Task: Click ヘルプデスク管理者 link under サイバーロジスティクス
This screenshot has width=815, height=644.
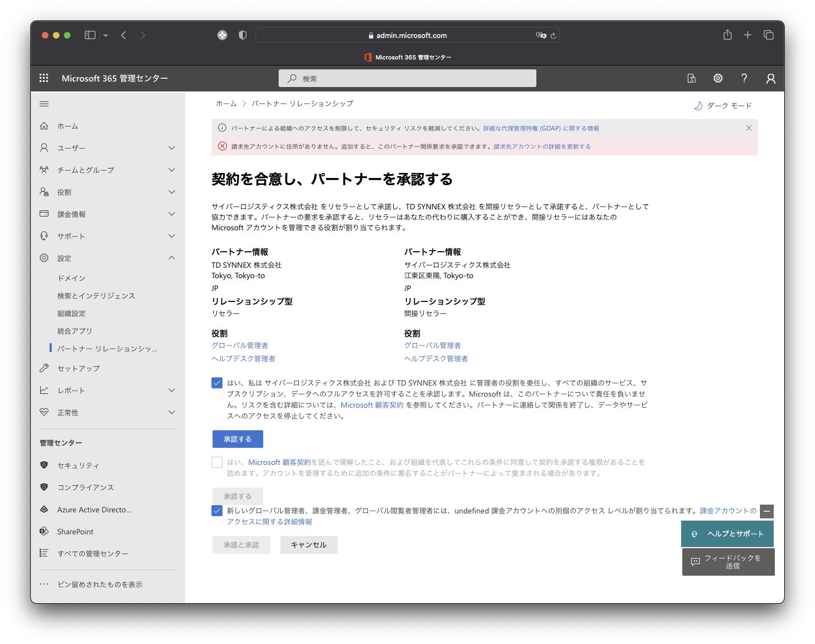Action: coord(436,359)
